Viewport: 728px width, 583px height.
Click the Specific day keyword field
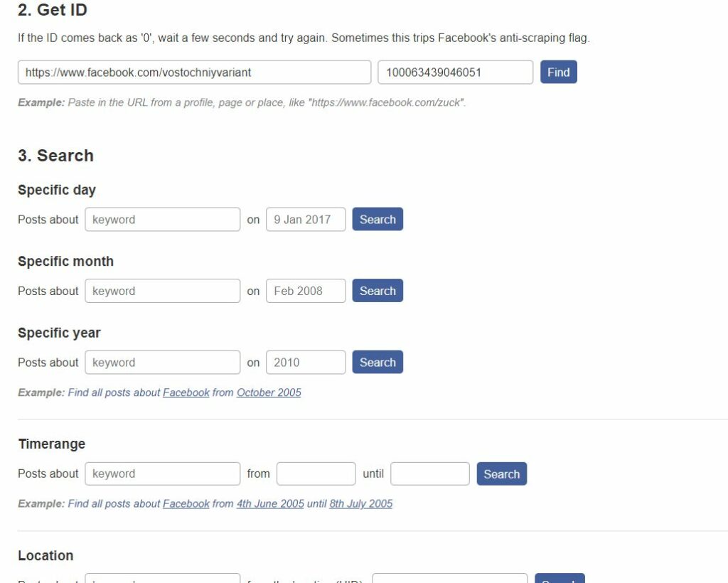pos(163,219)
